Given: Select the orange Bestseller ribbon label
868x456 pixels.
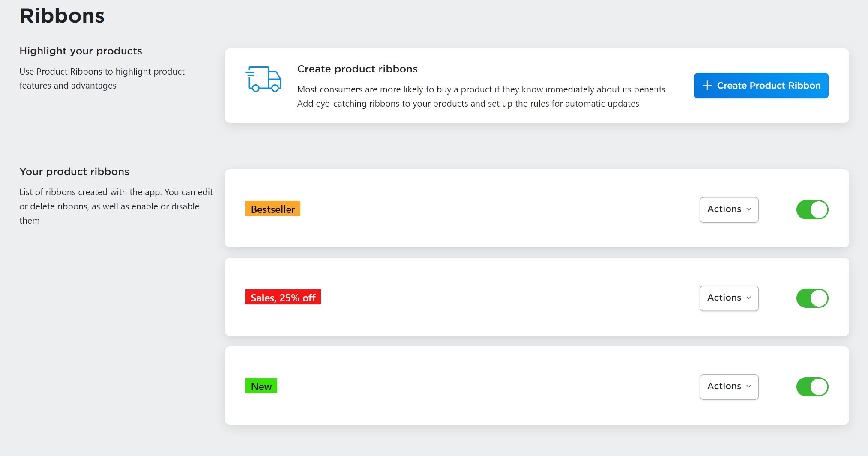Looking at the screenshot, I should click(x=272, y=209).
